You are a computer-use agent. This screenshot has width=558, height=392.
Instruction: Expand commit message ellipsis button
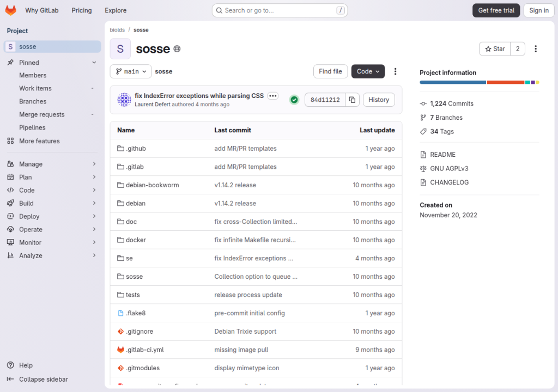pyautogui.click(x=273, y=96)
